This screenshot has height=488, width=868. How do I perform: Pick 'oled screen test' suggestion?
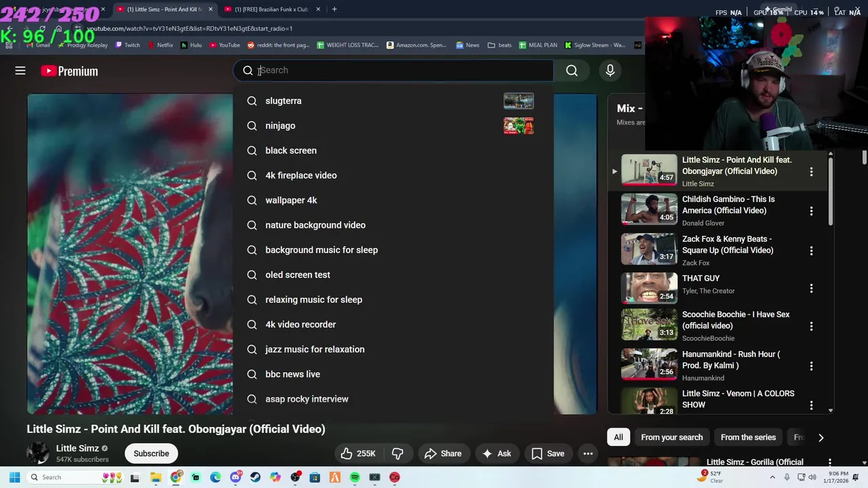coord(393,274)
